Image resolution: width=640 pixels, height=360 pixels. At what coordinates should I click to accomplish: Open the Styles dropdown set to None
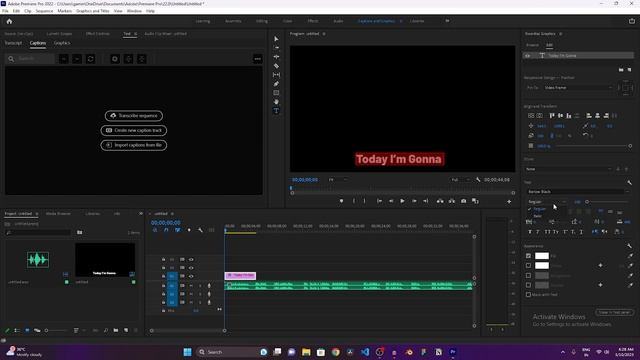click(x=569, y=169)
